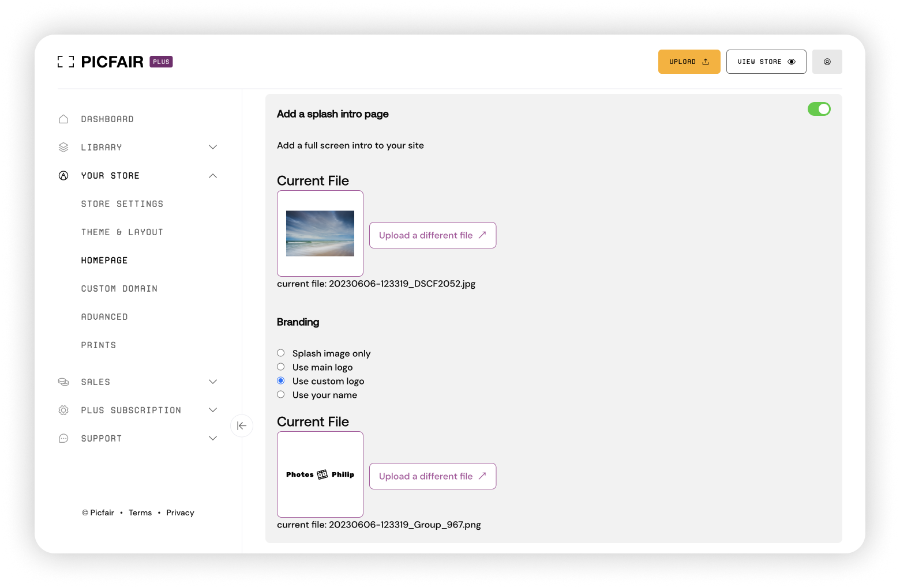Click the Dashboard home icon
The width and height of the screenshot is (900, 588).
coord(63,119)
